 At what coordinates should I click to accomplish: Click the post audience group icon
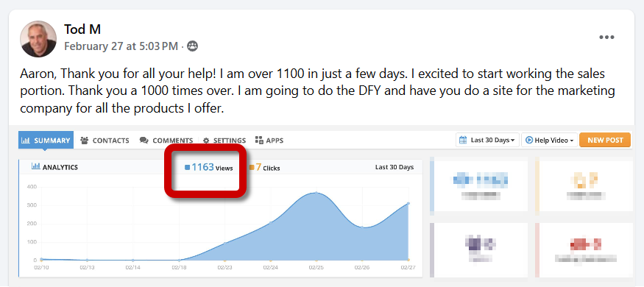192,46
